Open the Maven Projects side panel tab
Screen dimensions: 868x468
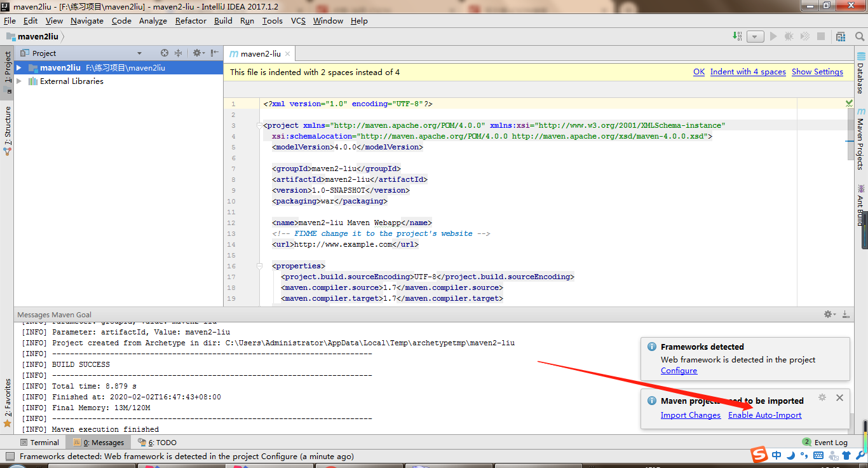click(860, 139)
